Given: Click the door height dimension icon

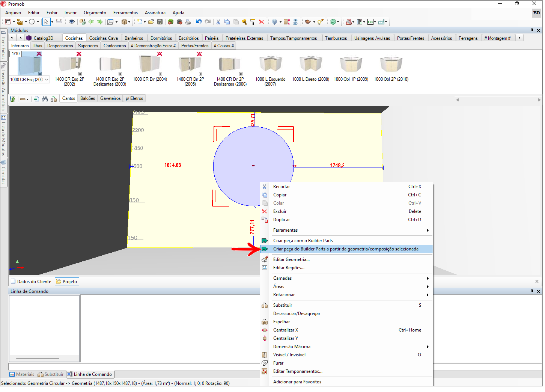Looking at the screenshot, I should click(x=287, y=22).
